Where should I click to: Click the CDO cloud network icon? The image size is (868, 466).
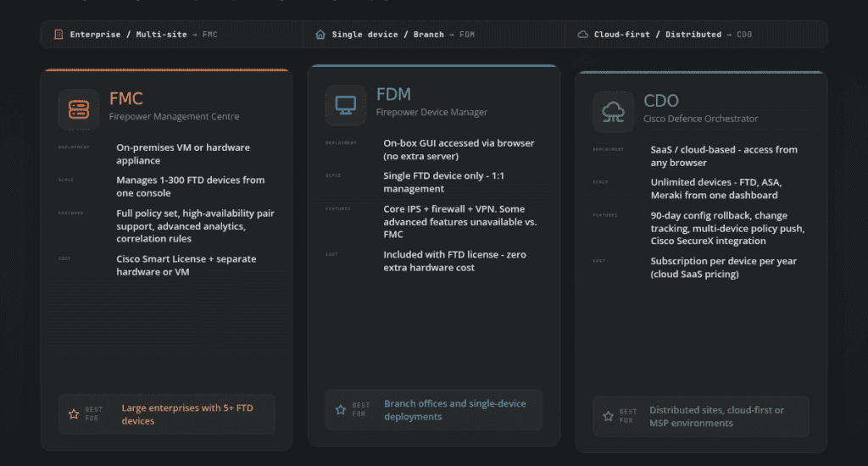tap(613, 112)
